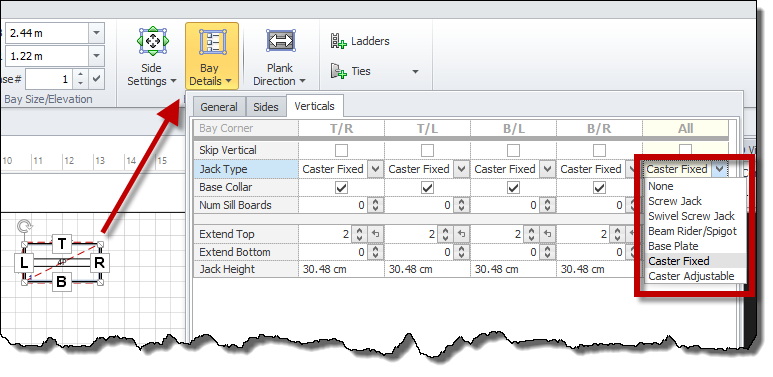Toggle Skip Vertical for All column

coord(685,149)
